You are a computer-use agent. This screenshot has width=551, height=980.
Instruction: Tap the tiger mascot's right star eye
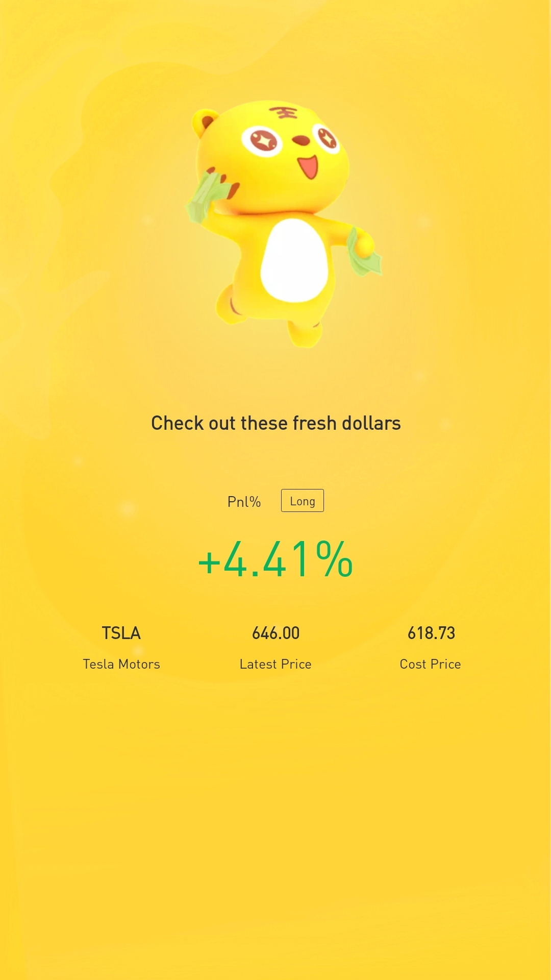click(327, 138)
